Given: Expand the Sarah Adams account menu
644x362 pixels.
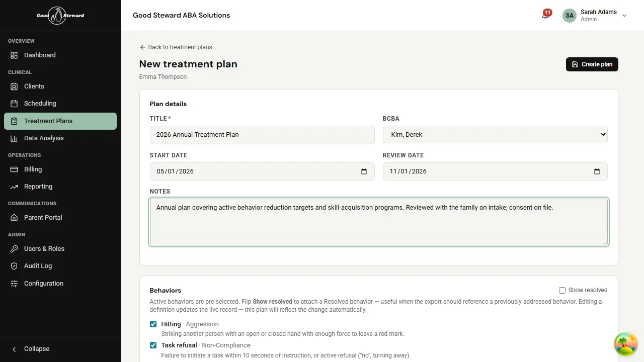Looking at the screenshot, I should tap(624, 16).
